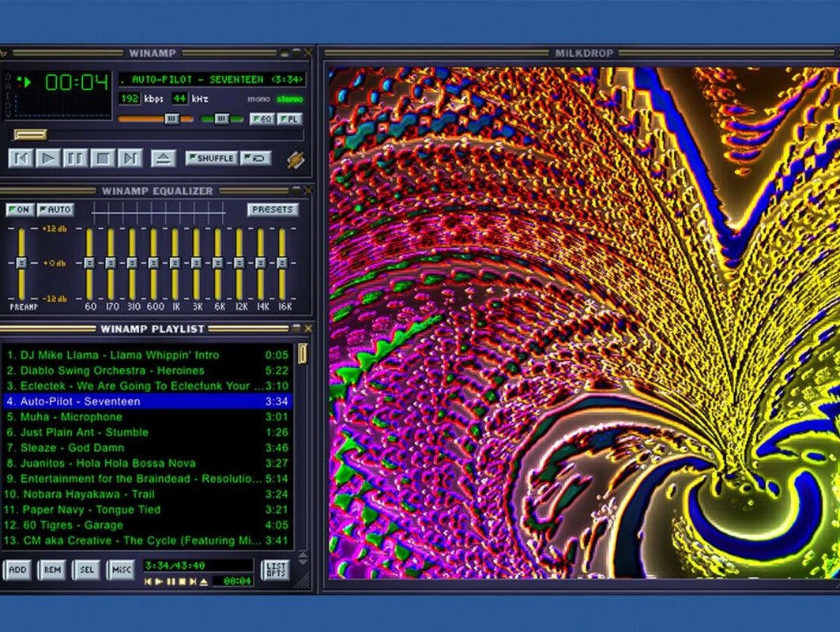This screenshot has height=632, width=840.
Task: Click the Preamp slider handle
Action: (x=22, y=262)
